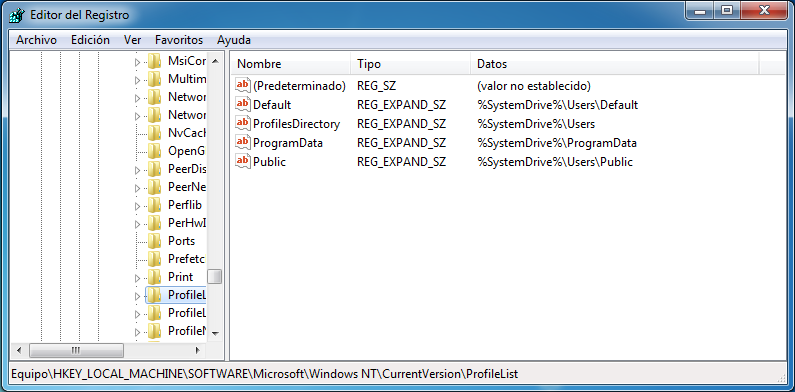Sort values by the Nombre column header

pyautogui.click(x=291, y=64)
